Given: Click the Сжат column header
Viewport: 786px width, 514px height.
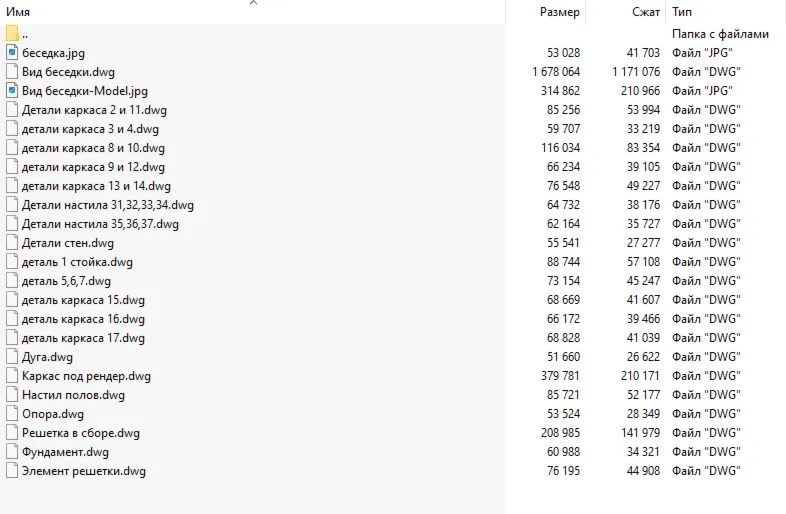Looking at the screenshot, I should [x=646, y=12].
